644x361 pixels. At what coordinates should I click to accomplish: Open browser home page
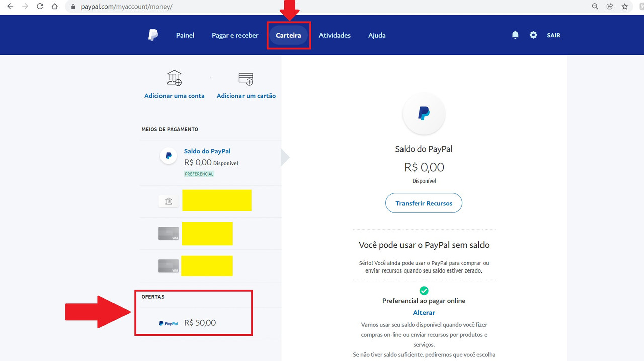(55, 7)
